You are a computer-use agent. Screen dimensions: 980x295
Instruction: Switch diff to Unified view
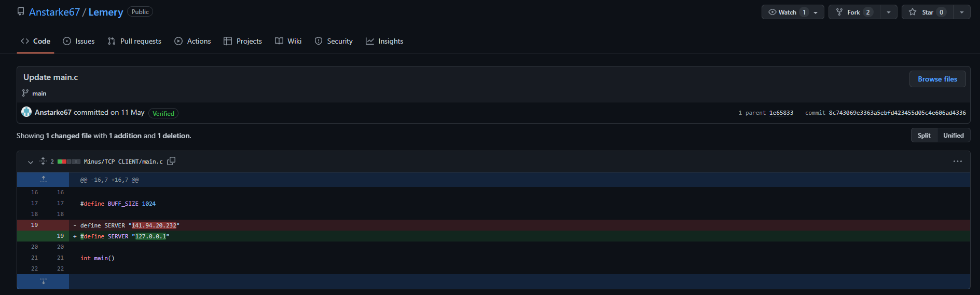pos(953,135)
